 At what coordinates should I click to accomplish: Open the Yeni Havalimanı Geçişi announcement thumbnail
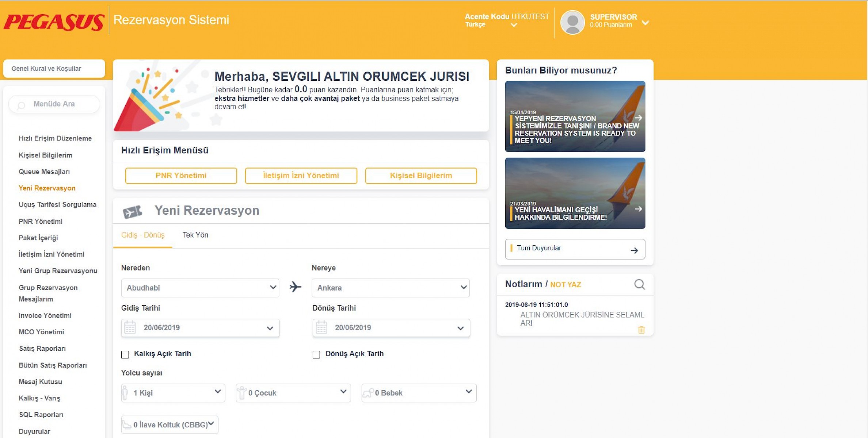pyautogui.click(x=575, y=193)
